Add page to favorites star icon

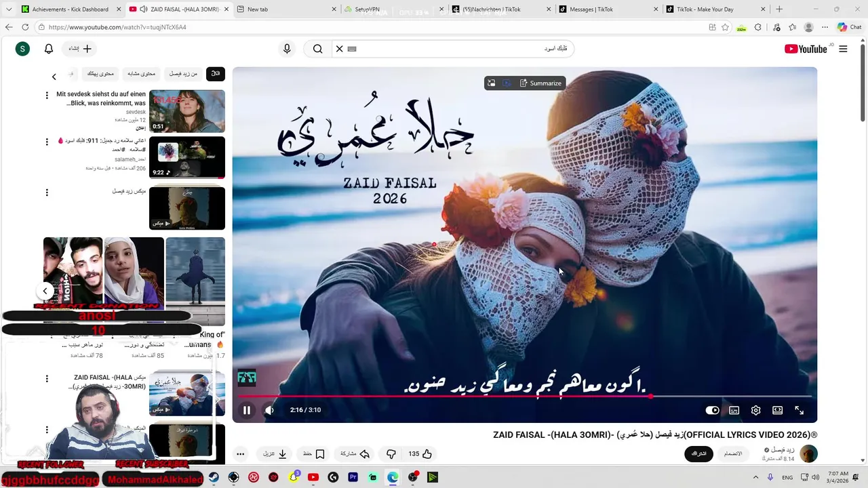[726, 27]
